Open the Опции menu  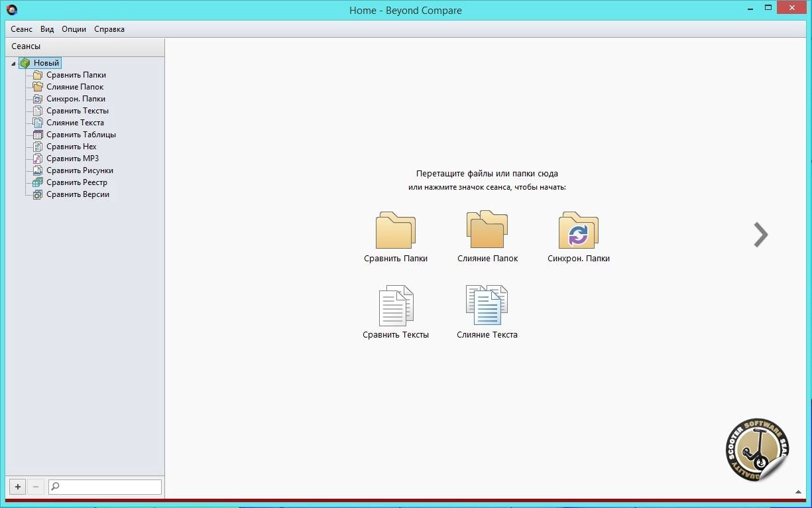(x=74, y=29)
